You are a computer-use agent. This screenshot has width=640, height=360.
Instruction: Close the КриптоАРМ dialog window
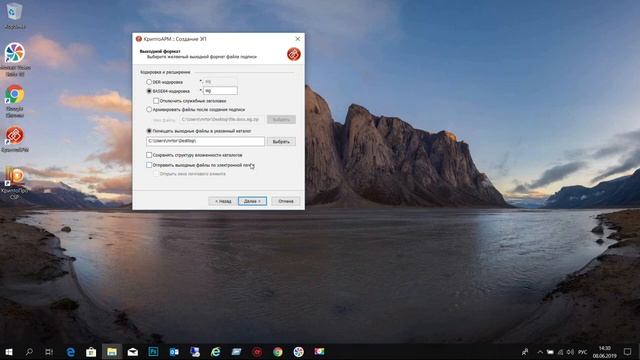coord(298,39)
